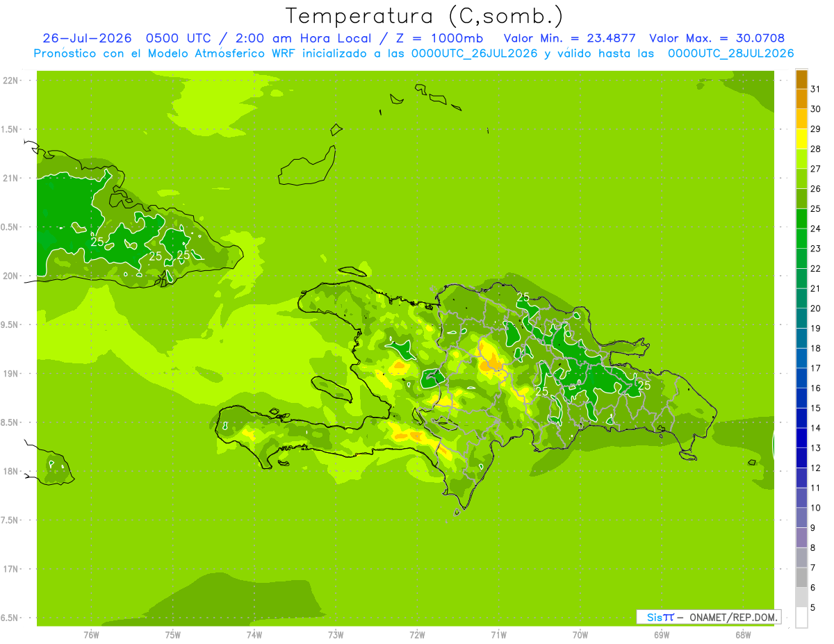Click the Valor Min. = 23.4877 text
The width and height of the screenshot is (834, 644).
click(569, 38)
